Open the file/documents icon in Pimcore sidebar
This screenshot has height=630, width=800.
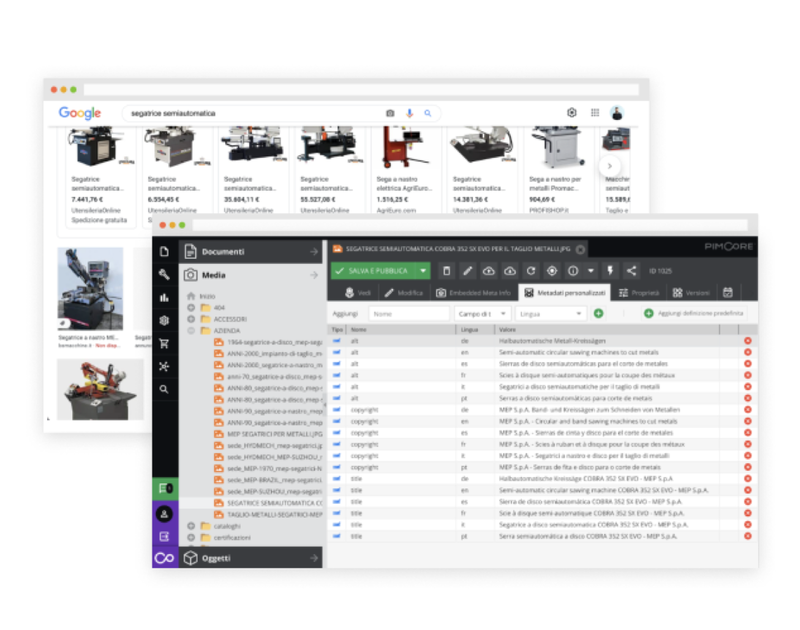click(x=164, y=251)
